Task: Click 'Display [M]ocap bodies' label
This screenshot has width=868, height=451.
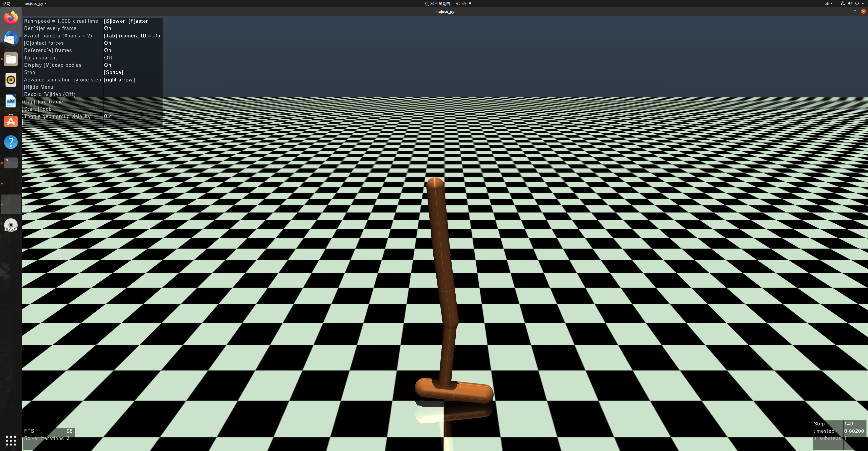Action: tap(53, 65)
